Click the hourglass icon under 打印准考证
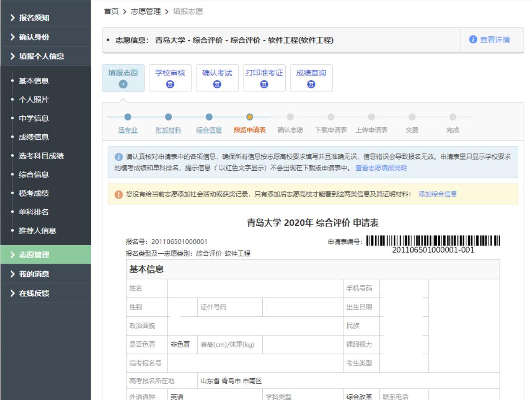The width and height of the screenshot is (532, 400). tap(264, 84)
